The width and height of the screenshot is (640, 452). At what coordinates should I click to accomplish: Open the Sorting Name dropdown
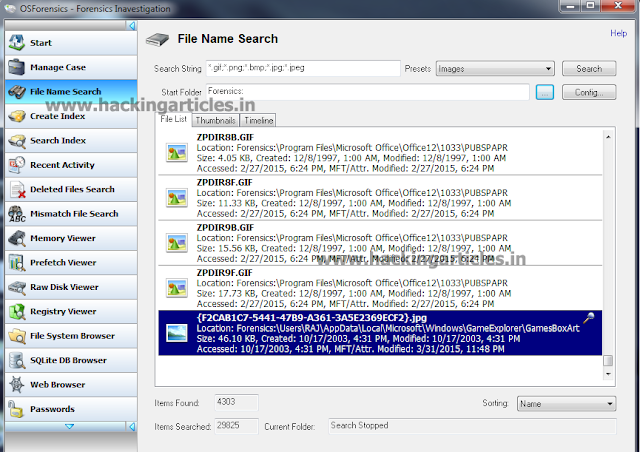pyautogui.click(x=567, y=404)
